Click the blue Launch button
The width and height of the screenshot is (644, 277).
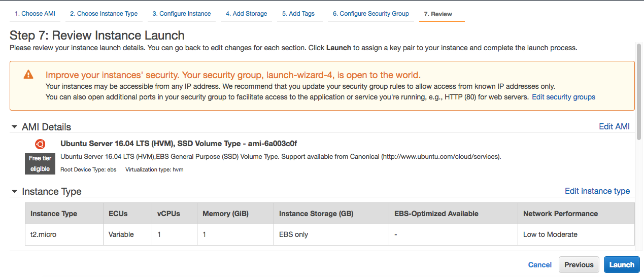(x=622, y=265)
